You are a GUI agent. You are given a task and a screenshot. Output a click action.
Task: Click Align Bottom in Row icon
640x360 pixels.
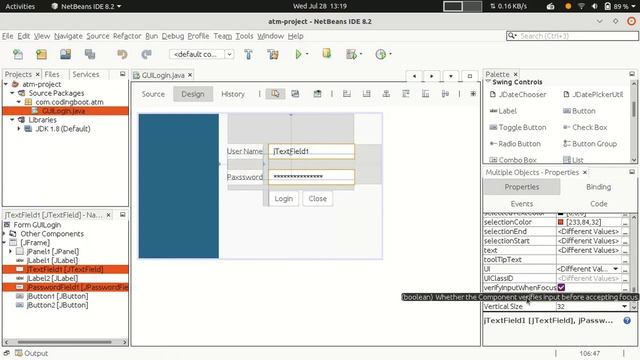click(x=425, y=94)
